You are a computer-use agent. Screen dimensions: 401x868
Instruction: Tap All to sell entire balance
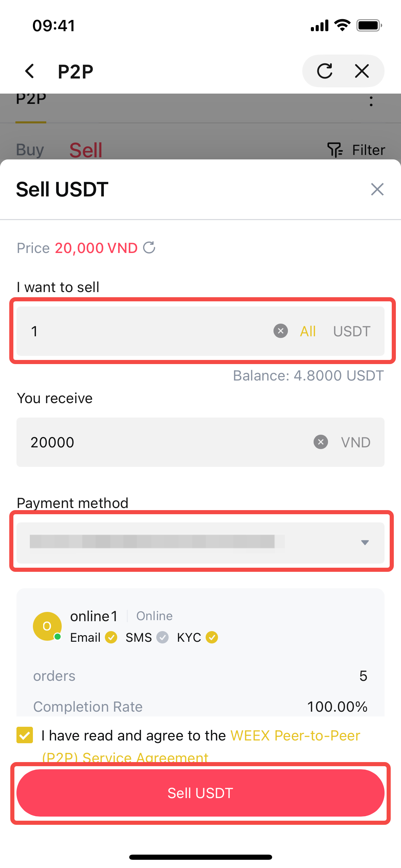(x=307, y=331)
